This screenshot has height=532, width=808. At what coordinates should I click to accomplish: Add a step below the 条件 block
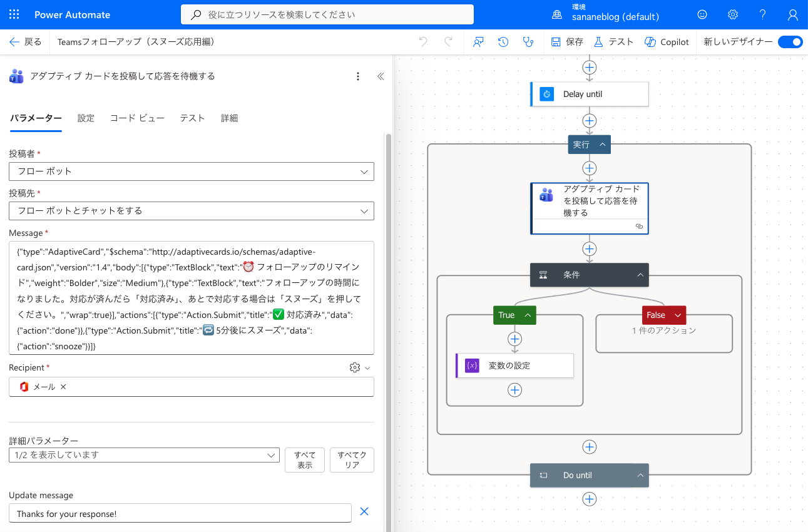pos(590,447)
